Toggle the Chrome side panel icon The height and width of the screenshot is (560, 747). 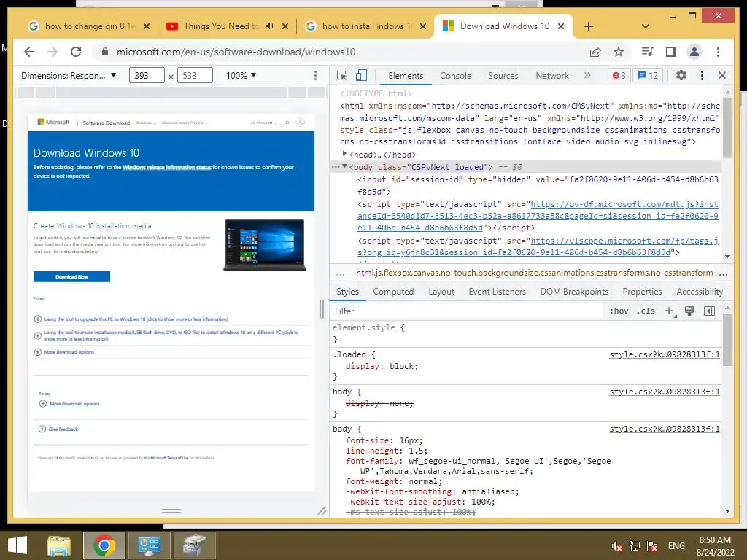(671, 52)
